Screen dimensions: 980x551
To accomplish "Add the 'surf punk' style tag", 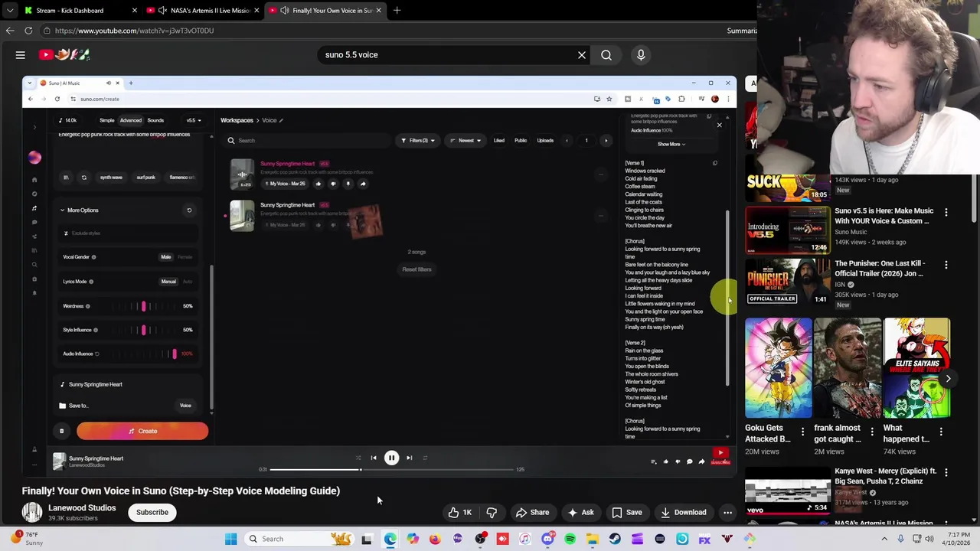I will click(x=145, y=178).
